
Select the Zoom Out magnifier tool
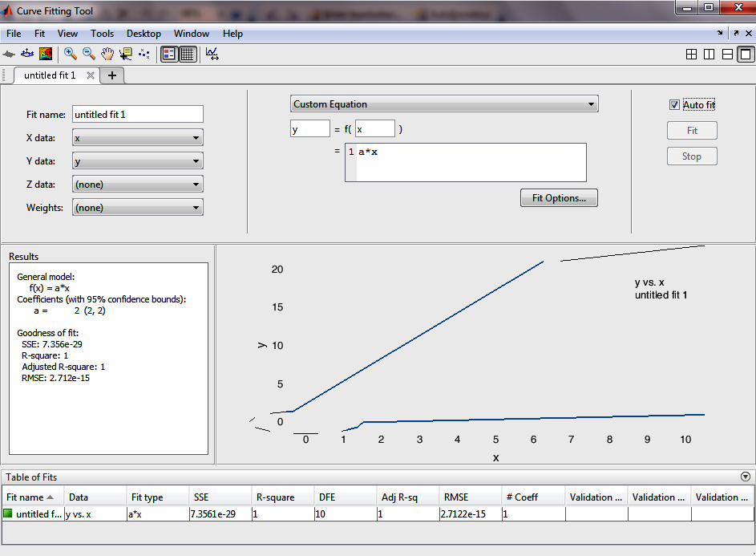pos(89,54)
